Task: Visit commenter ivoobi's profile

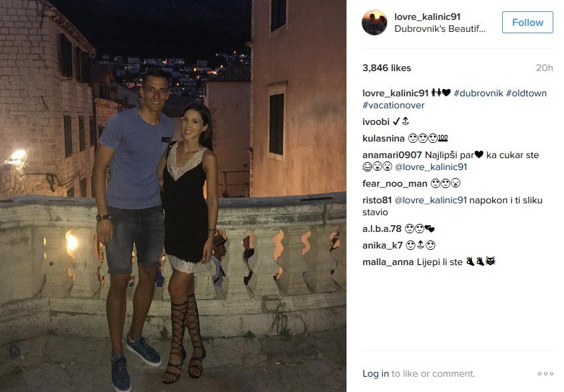Action: (x=376, y=122)
